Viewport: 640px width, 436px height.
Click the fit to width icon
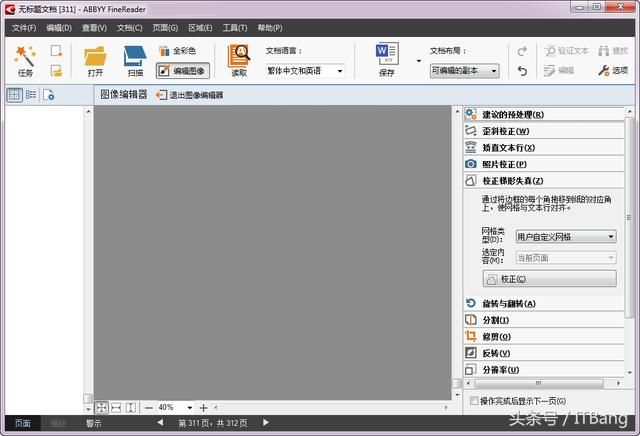[x=116, y=407]
